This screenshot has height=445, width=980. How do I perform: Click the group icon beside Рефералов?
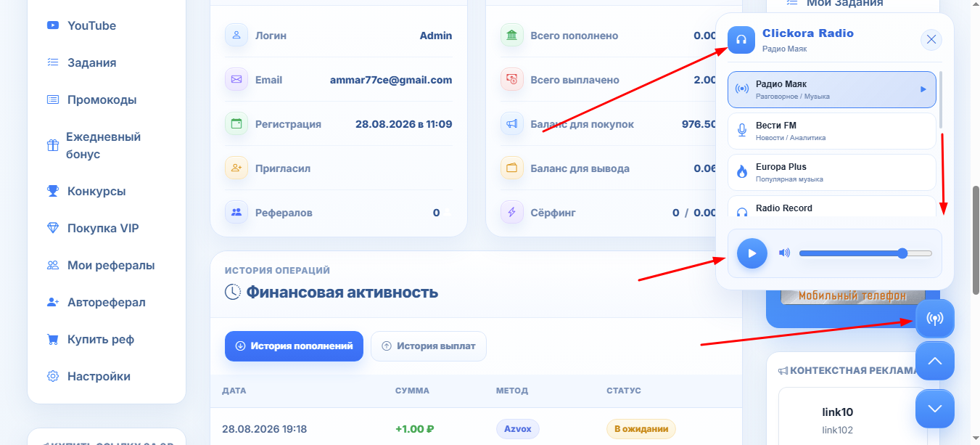[236, 212]
